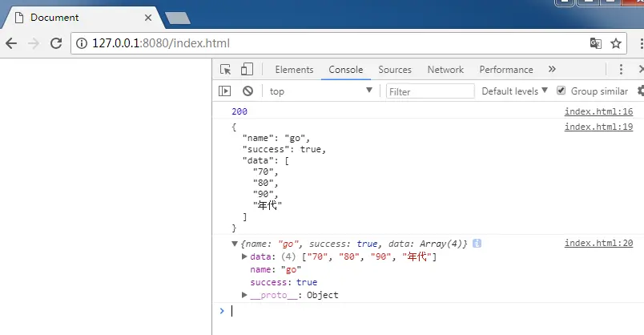Viewport: 644px width, 335px height.
Task: Bookmark this page with the star icon
Action: tap(616, 43)
